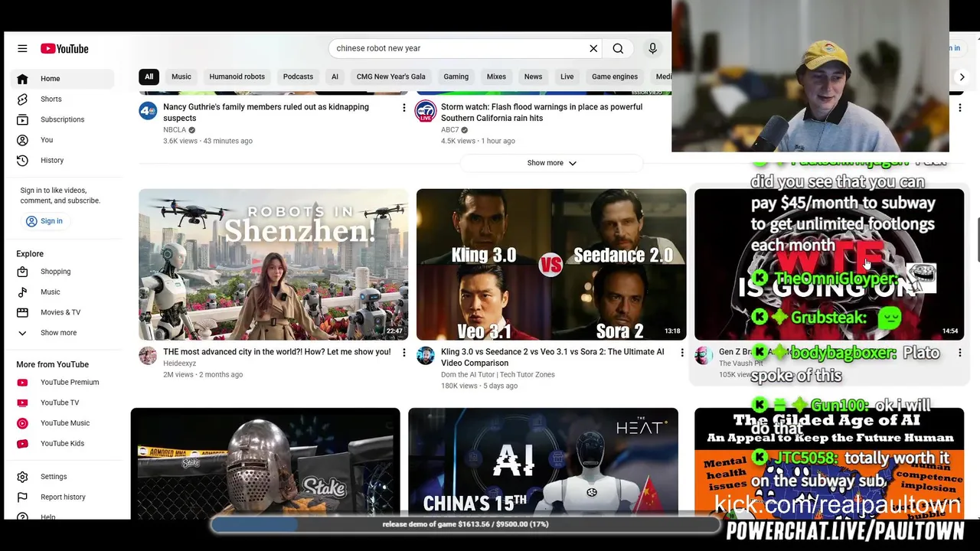Open YouTube Music service link
Image resolution: width=980 pixels, height=551 pixels.
click(x=62, y=423)
